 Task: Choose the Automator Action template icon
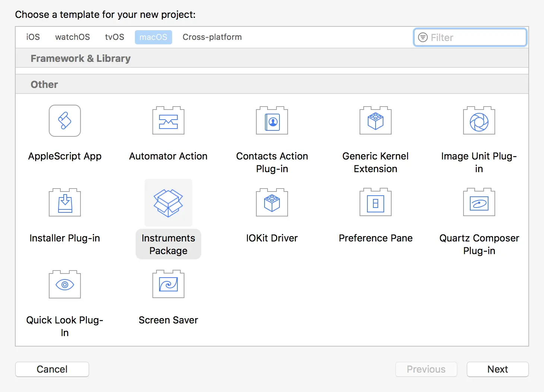click(x=168, y=121)
